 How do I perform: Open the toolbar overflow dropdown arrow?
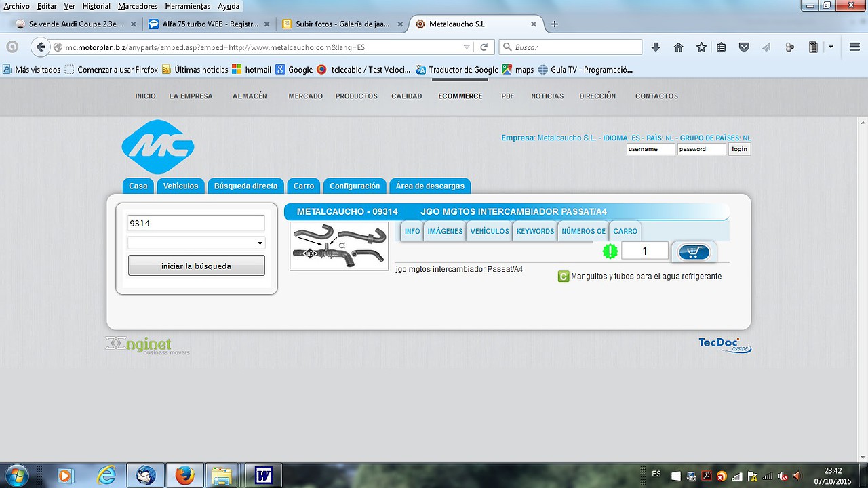pos(831,47)
